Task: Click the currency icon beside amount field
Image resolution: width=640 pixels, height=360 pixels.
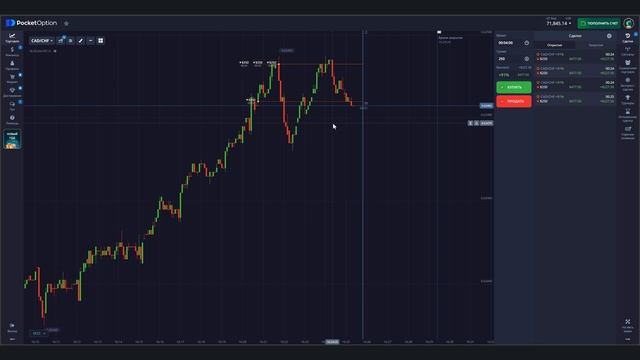Action: (527, 59)
